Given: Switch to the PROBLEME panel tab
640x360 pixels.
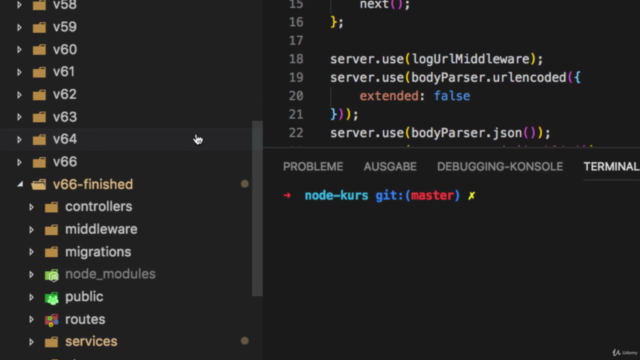Looking at the screenshot, I should (x=313, y=167).
